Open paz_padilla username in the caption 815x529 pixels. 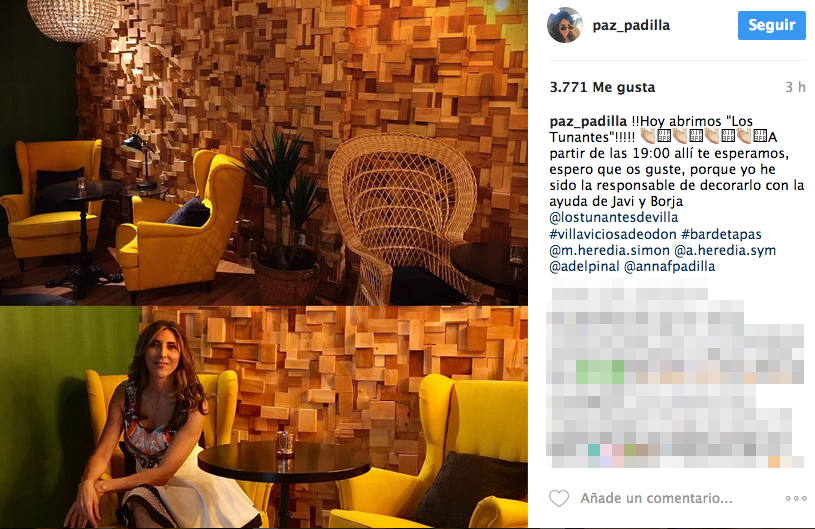(x=588, y=121)
